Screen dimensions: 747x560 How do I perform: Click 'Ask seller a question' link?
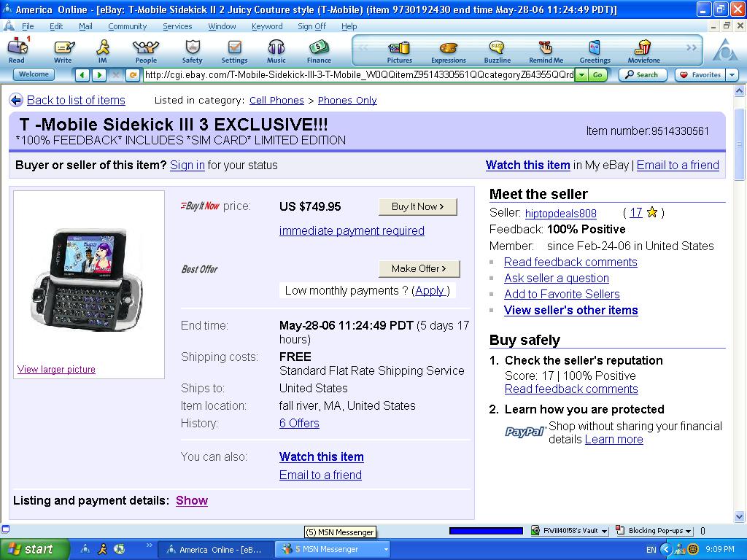tap(557, 278)
